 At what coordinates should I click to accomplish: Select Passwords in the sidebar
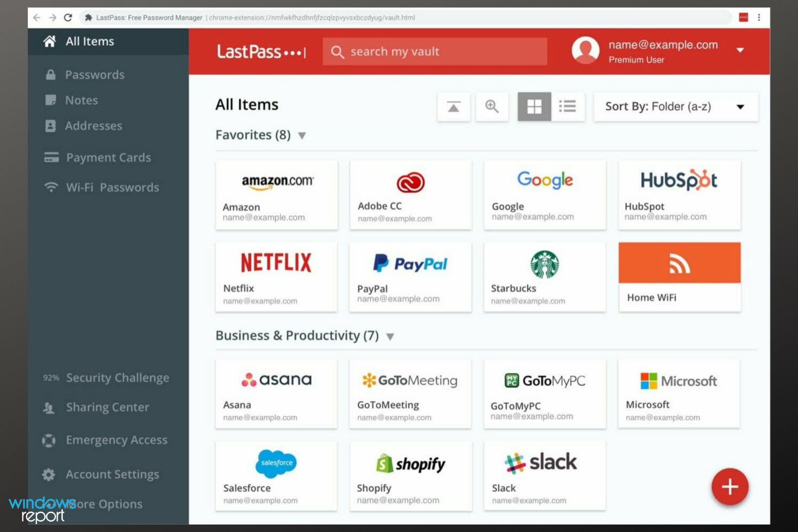click(94, 75)
